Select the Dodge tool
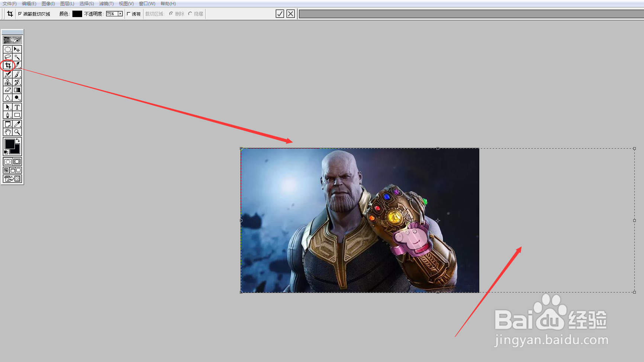 click(17, 98)
